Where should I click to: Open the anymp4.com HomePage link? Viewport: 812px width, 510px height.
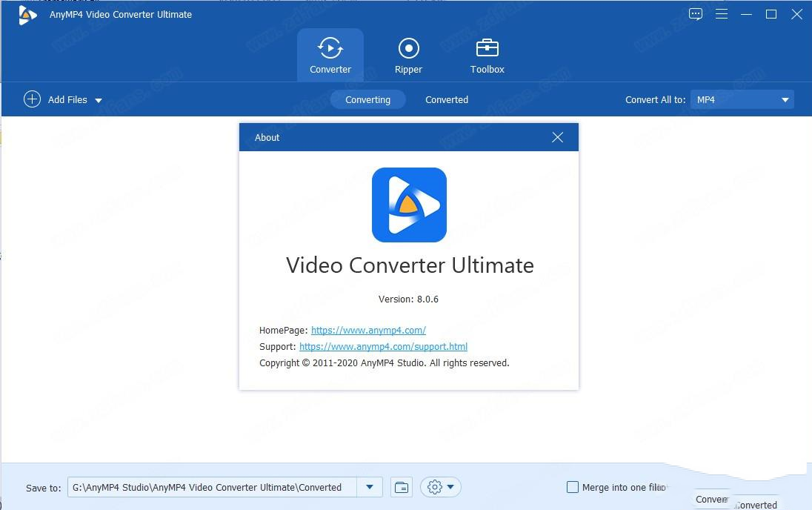tap(368, 330)
